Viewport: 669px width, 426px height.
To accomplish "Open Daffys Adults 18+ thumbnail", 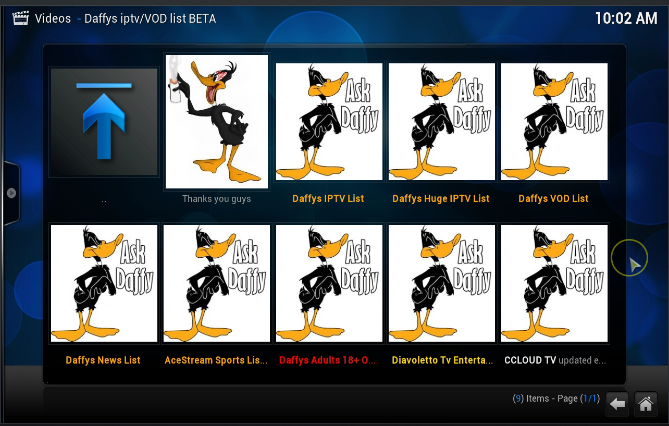I will point(329,283).
